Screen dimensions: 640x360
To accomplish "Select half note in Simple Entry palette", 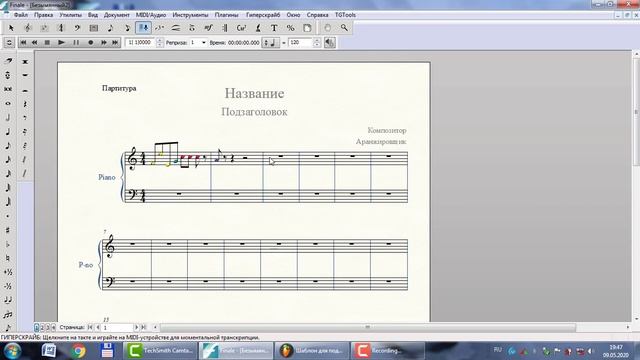I will (8, 118).
